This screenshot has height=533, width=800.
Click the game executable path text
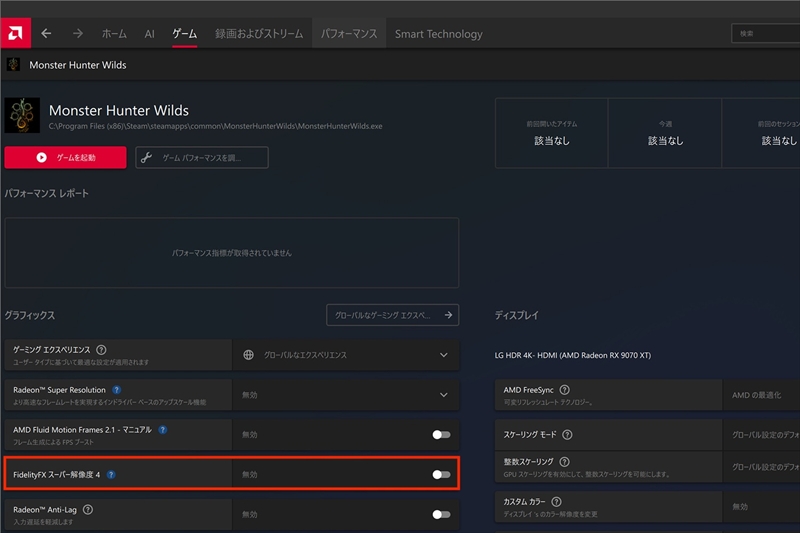coord(215,126)
